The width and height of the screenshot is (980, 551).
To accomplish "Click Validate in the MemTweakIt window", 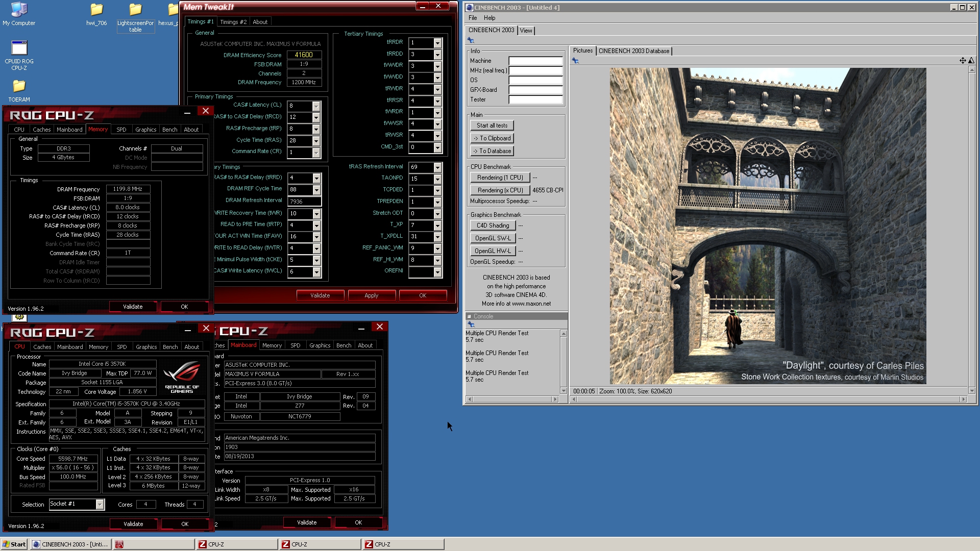I will click(x=320, y=295).
